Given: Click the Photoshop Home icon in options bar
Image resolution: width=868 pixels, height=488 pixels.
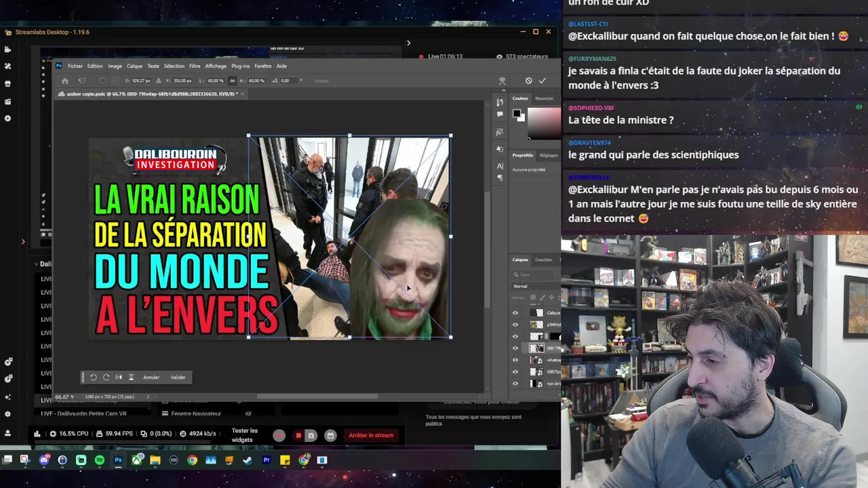Looking at the screenshot, I should [65, 81].
